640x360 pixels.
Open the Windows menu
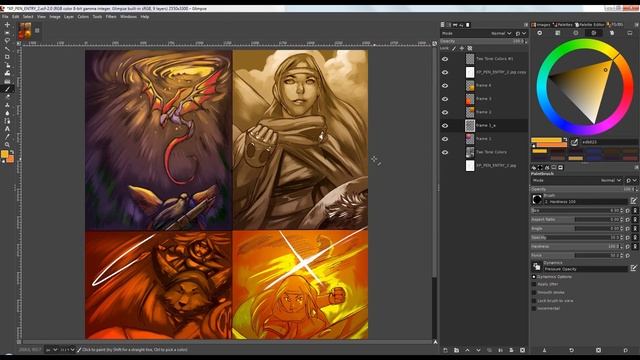(x=128, y=17)
